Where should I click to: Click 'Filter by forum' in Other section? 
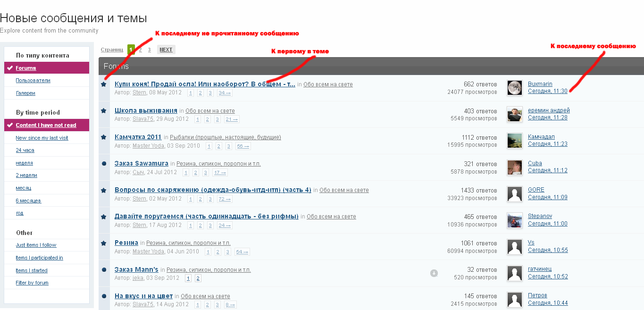[32, 283]
